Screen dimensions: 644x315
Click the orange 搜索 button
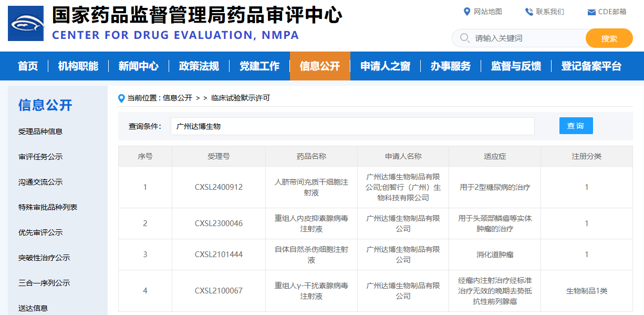[609, 38]
